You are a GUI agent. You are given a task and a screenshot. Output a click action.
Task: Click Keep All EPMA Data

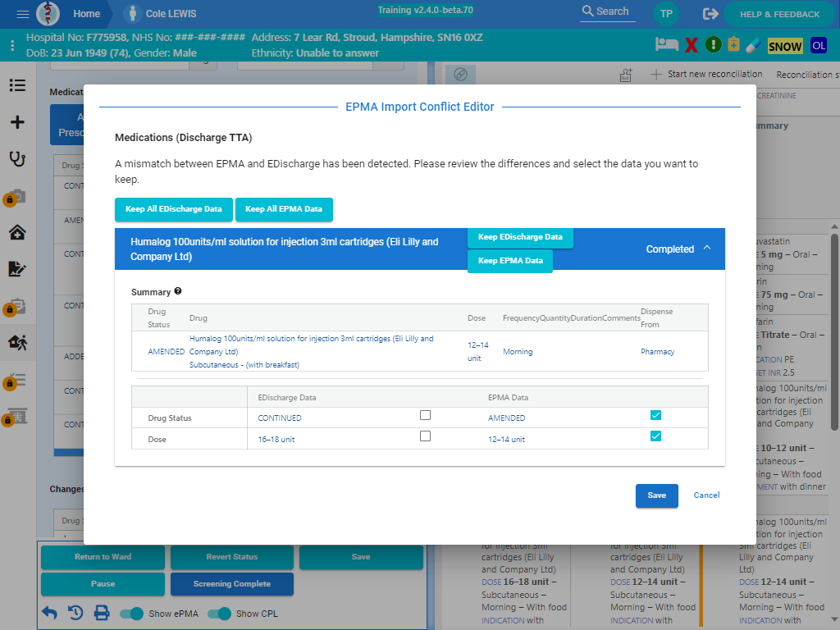283,209
